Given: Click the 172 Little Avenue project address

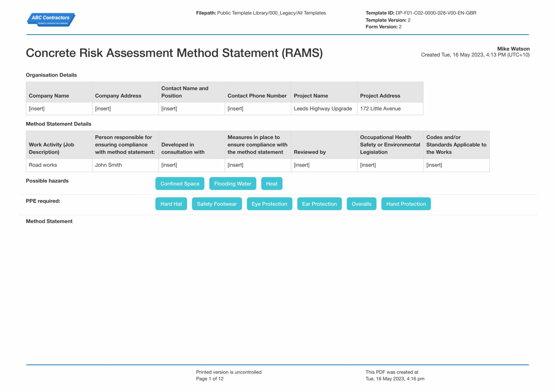Looking at the screenshot, I should (x=380, y=108).
